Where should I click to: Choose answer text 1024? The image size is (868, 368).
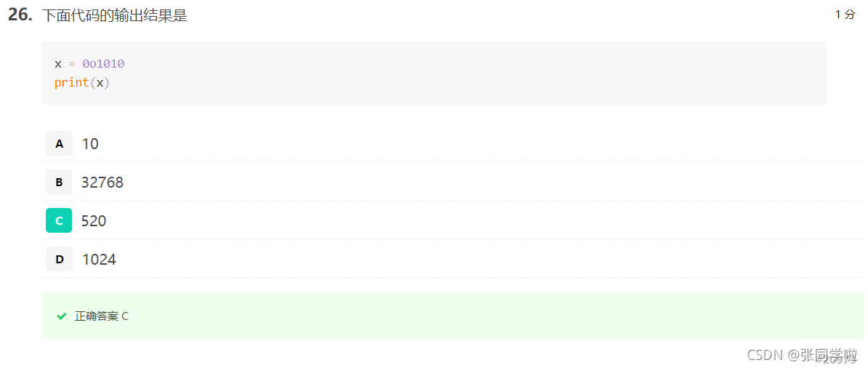(x=99, y=260)
